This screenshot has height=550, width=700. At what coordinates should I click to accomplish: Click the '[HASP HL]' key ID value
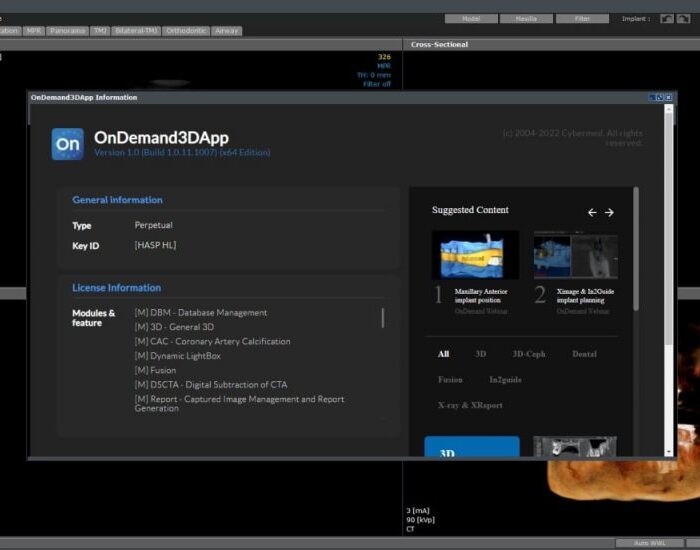point(155,245)
